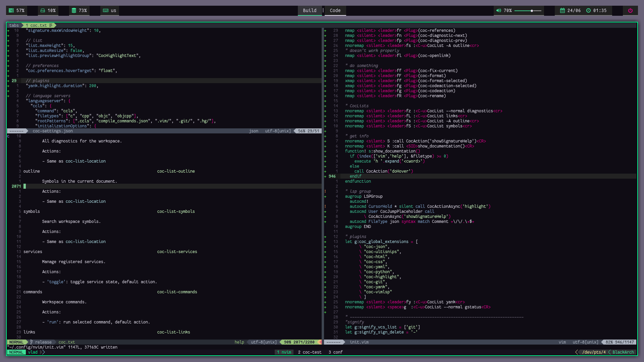This screenshot has height=362, width=644.
Task: Select tmux window 3 conf
Action: pos(335,352)
